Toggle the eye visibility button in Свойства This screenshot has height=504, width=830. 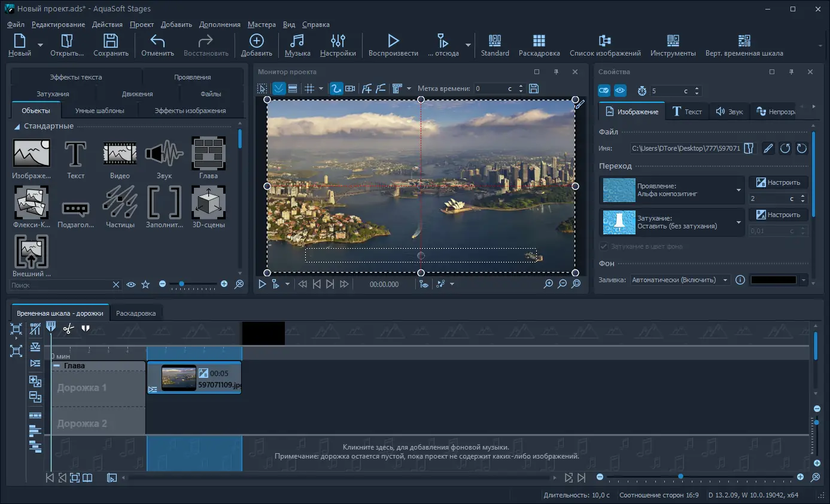point(620,91)
